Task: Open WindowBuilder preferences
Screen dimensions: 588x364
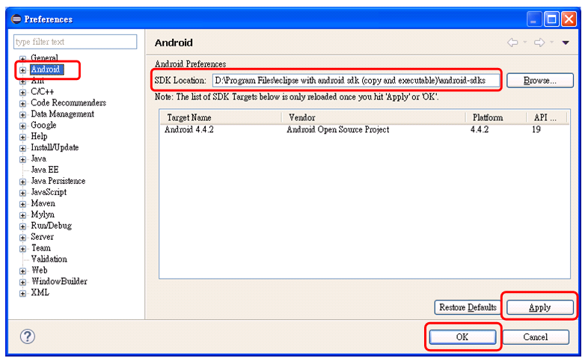Action: (x=59, y=281)
